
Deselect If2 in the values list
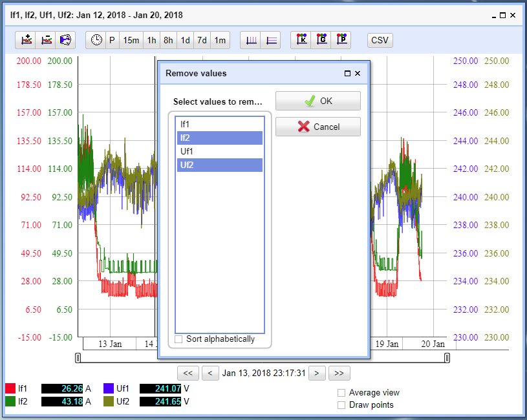coord(220,138)
